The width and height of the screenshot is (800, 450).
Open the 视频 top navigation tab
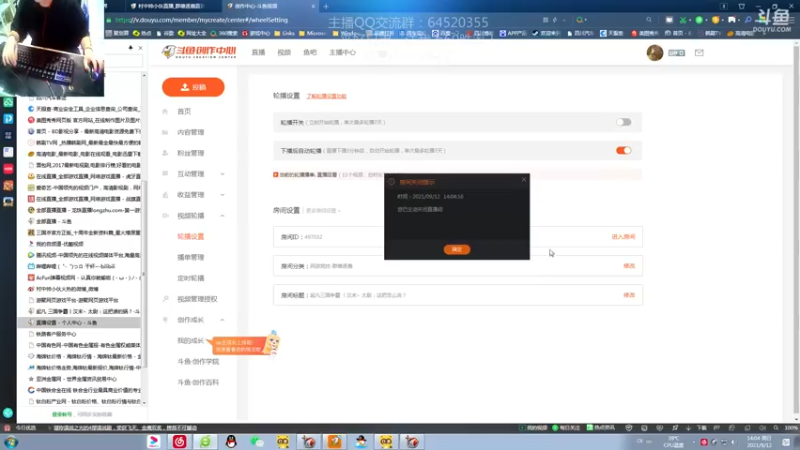(x=284, y=53)
